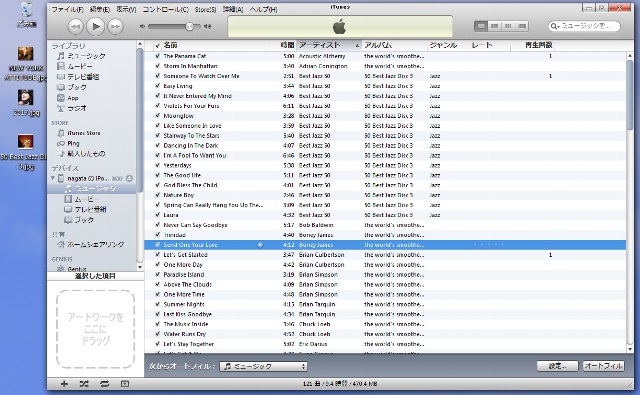Toggle shuffle button at bottom
Screen dimensions: 640x395
click(x=84, y=384)
